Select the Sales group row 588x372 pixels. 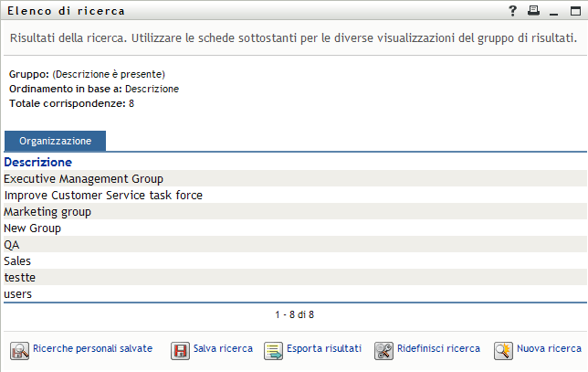(x=17, y=261)
